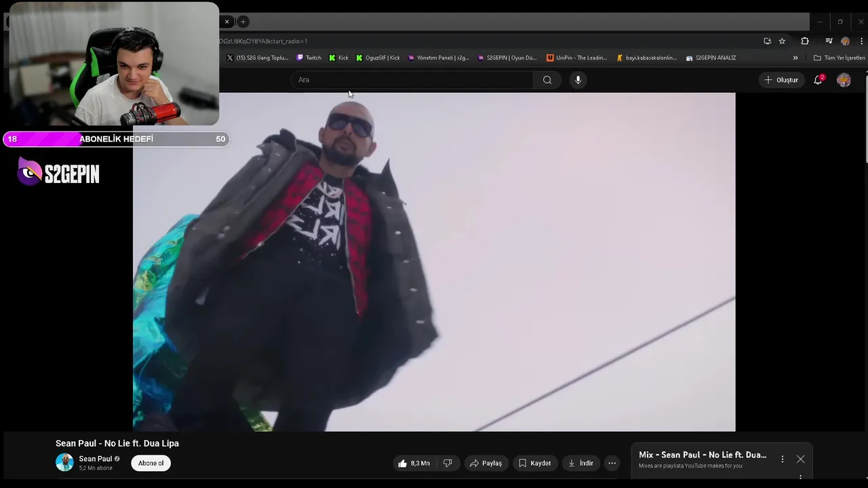Expand the hidden bookmarks chevron
Screen dimensions: 868x488
point(795,58)
